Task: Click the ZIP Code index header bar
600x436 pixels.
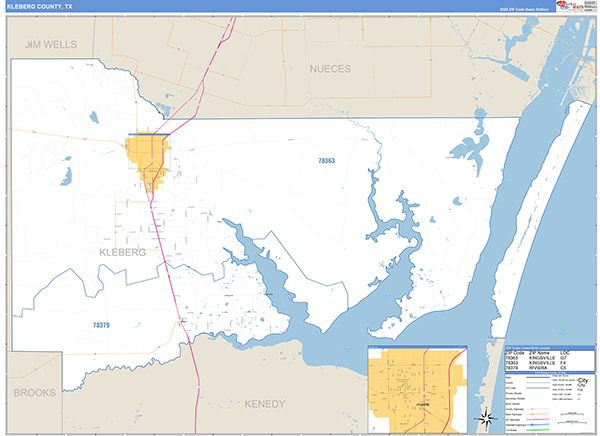Action: (550, 348)
